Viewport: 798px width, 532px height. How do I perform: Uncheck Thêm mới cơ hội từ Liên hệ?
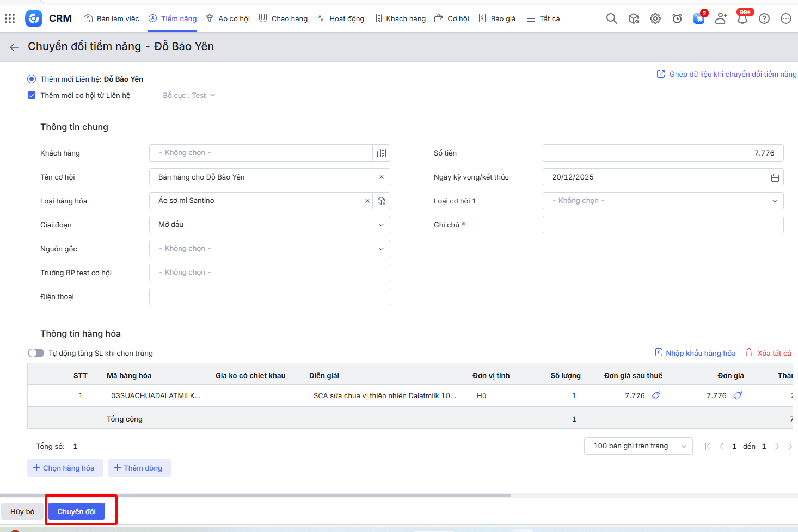32,95
